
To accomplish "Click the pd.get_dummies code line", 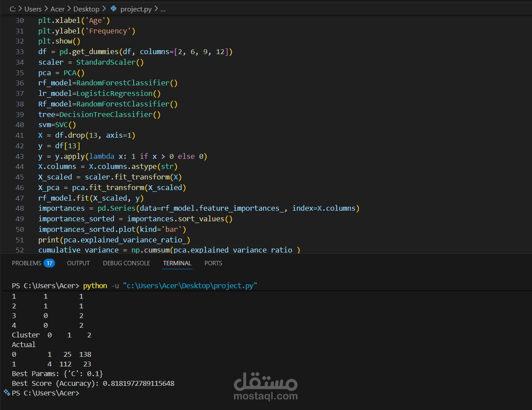I will (x=135, y=51).
